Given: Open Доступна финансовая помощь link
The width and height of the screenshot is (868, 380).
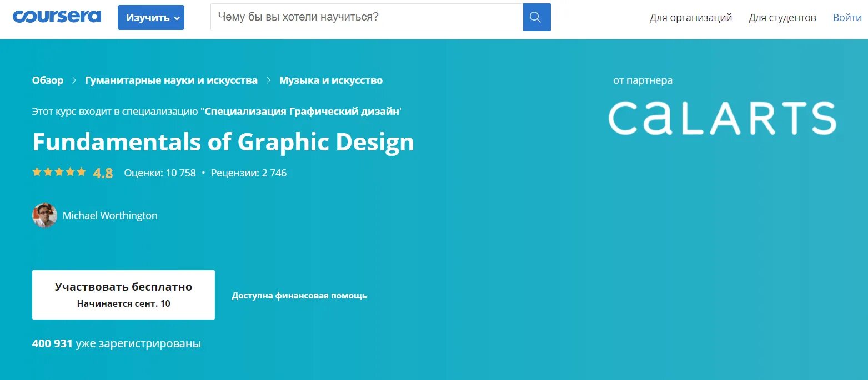Looking at the screenshot, I should [299, 296].
